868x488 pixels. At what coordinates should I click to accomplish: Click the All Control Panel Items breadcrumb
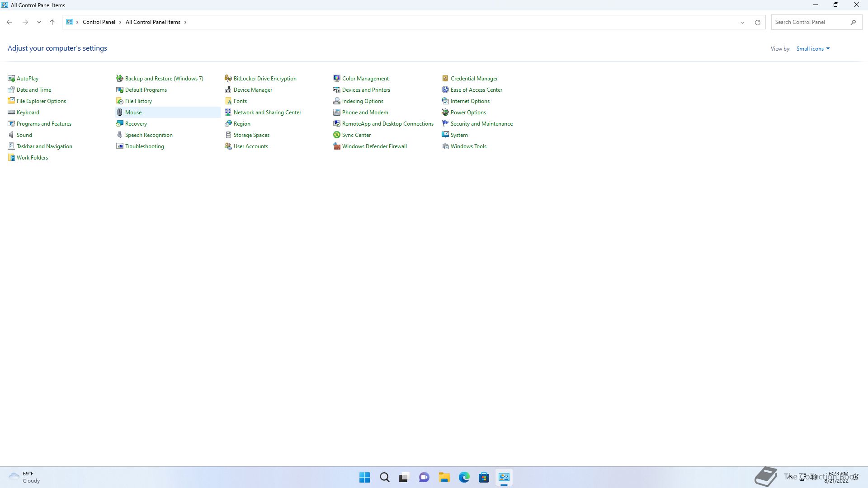pyautogui.click(x=153, y=22)
